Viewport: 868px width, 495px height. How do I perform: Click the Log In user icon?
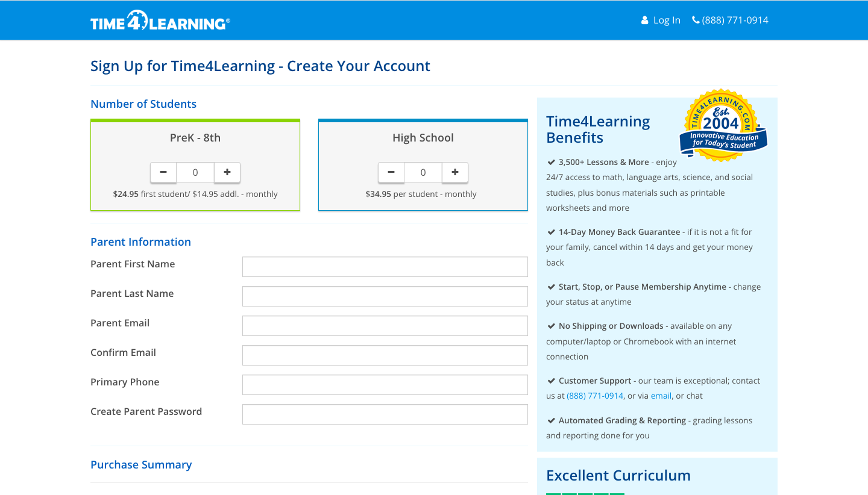tap(644, 20)
